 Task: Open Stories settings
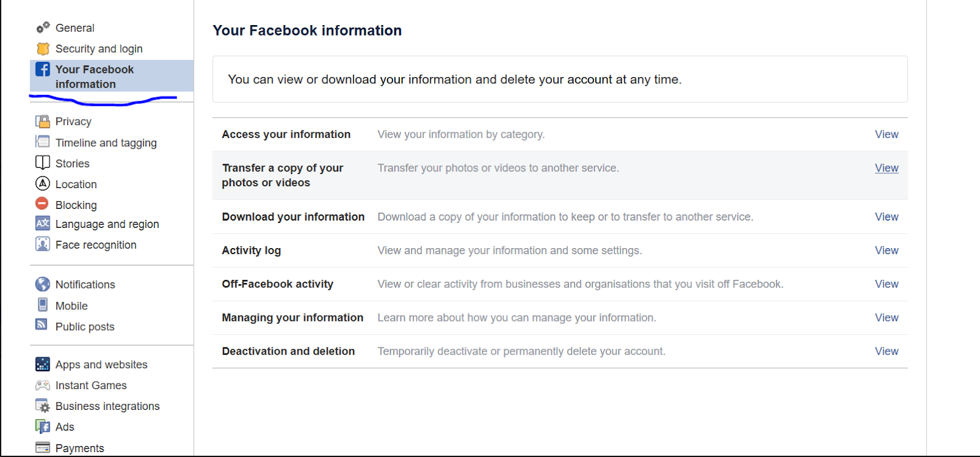coord(72,164)
